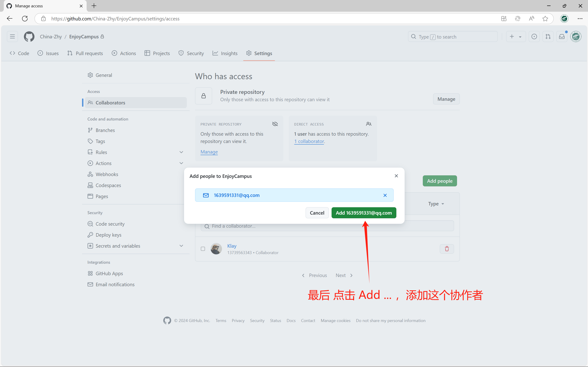Click the China-Zhy owner breadcrumb

(x=51, y=37)
